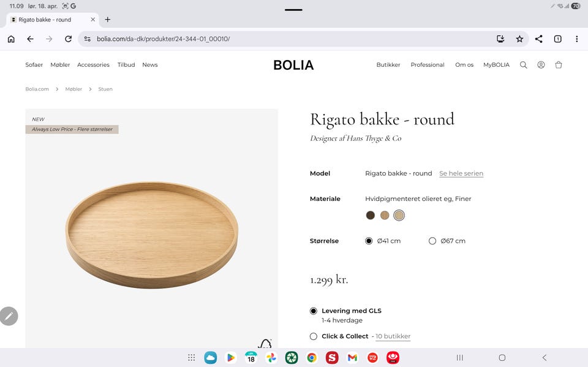Choose Click & Collect delivery

(314, 336)
